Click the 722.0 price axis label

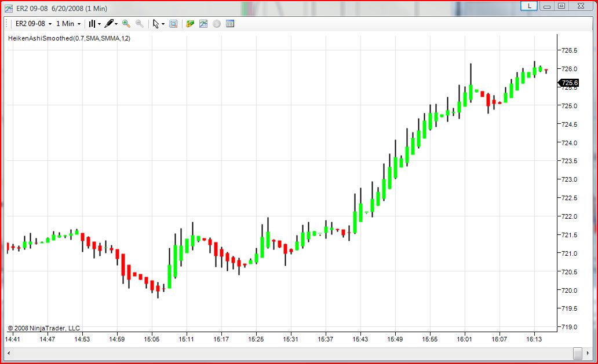[570, 216]
